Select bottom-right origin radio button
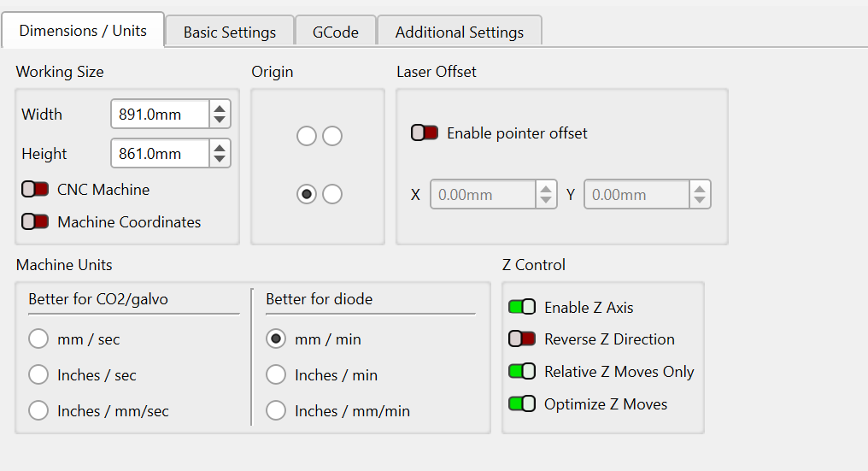 coord(332,195)
